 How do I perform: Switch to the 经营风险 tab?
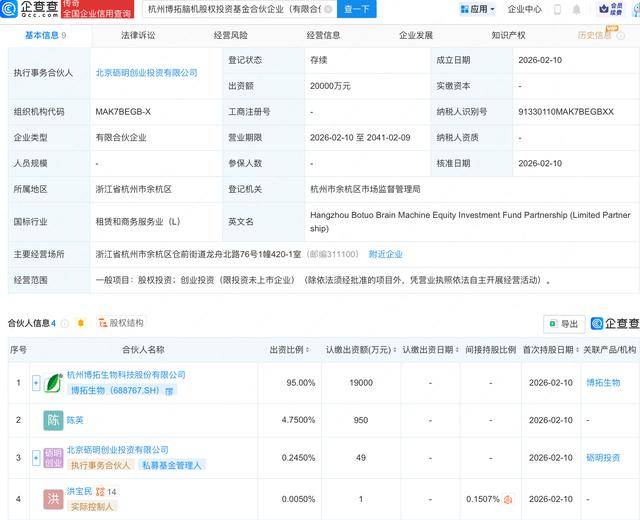click(231, 35)
